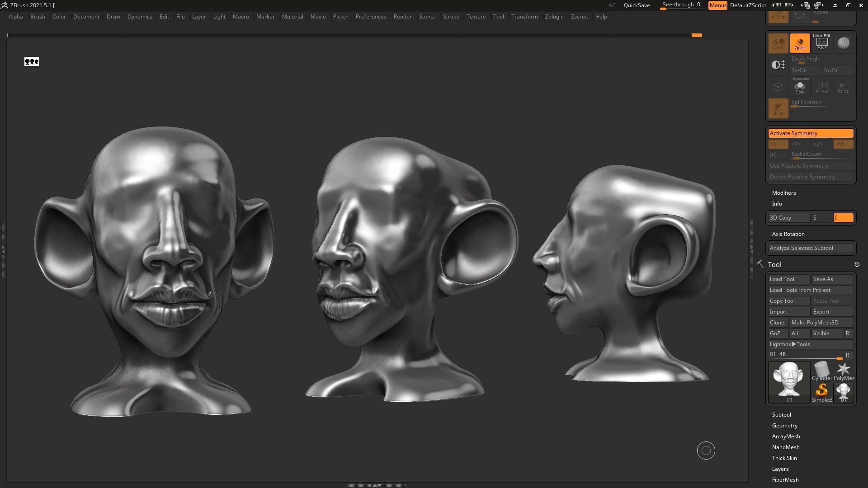Click the polyframe sphere fill icon

tap(843, 43)
